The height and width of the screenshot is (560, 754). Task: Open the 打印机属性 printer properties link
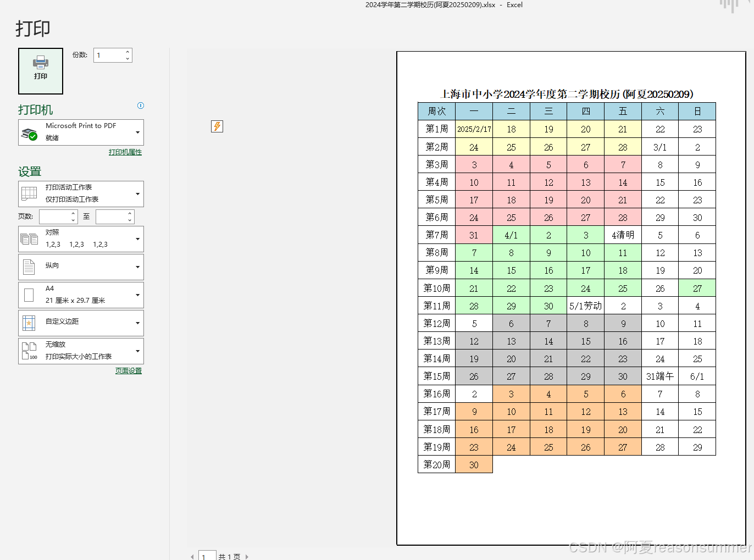[125, 152]
